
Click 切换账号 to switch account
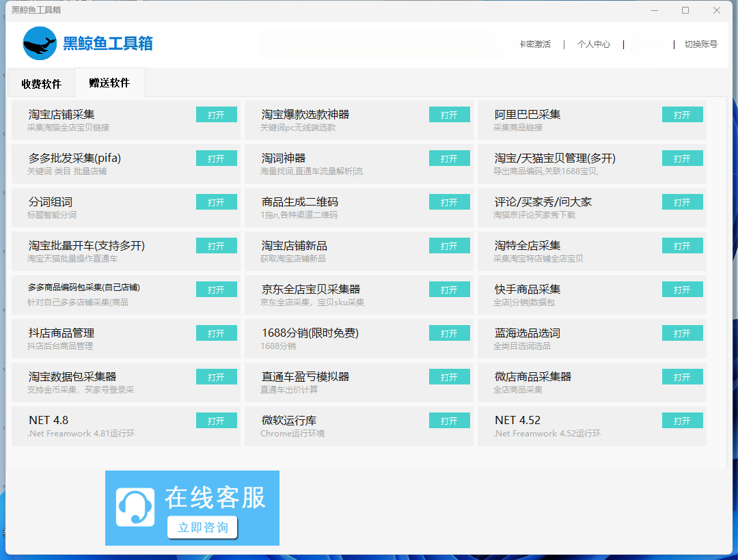point(700,44)
